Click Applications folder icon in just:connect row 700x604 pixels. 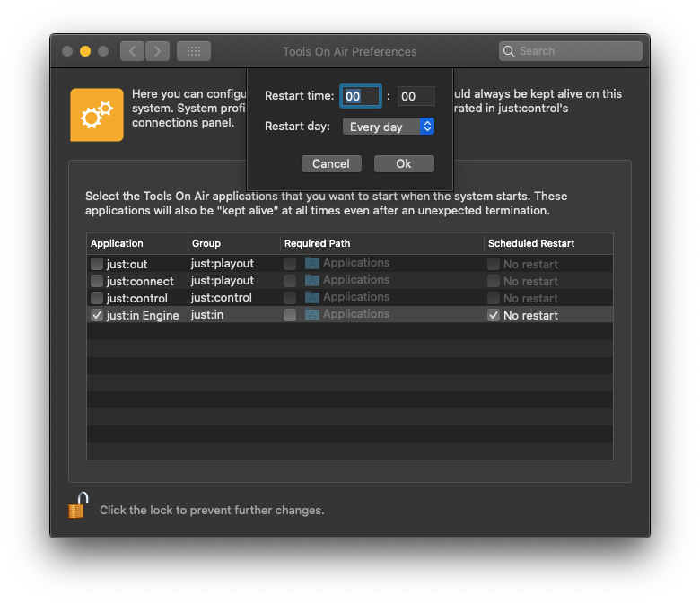coord(312,280)
